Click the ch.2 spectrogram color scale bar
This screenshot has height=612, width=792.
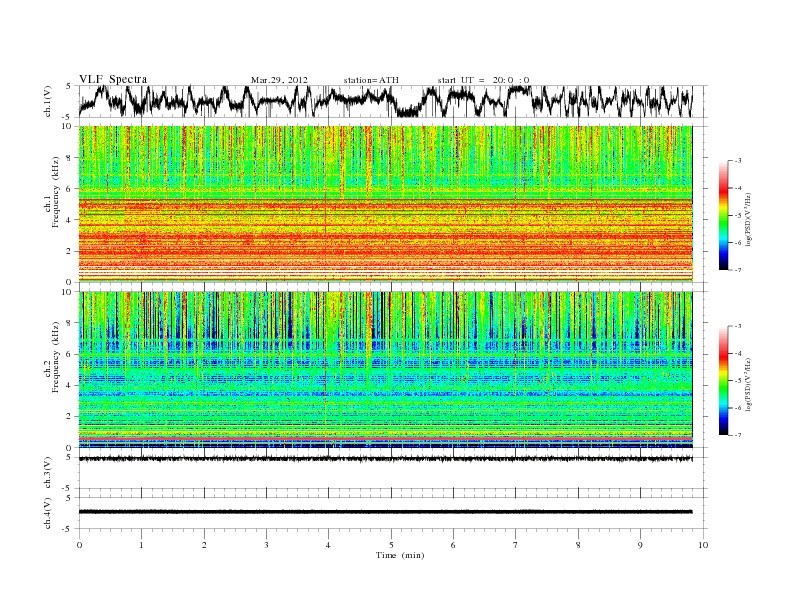click(724, 380)
